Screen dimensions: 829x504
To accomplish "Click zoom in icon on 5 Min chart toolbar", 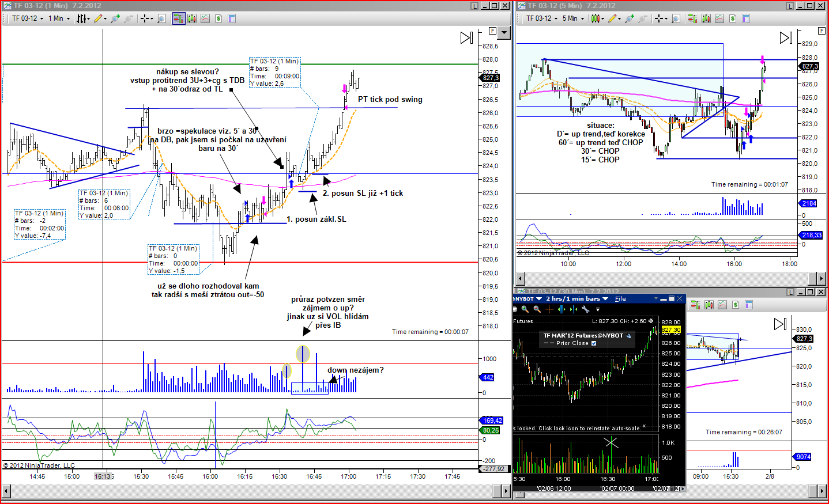I will pos(630,18).
